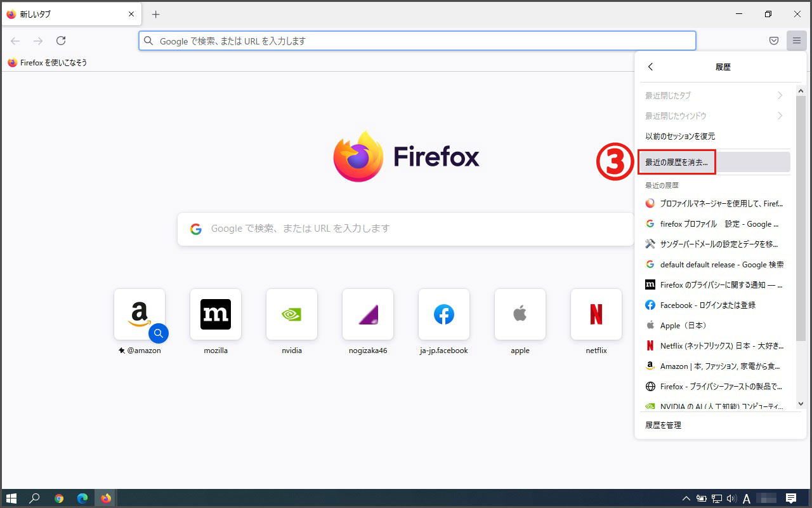Reload the current page

(x=61, y=41)
